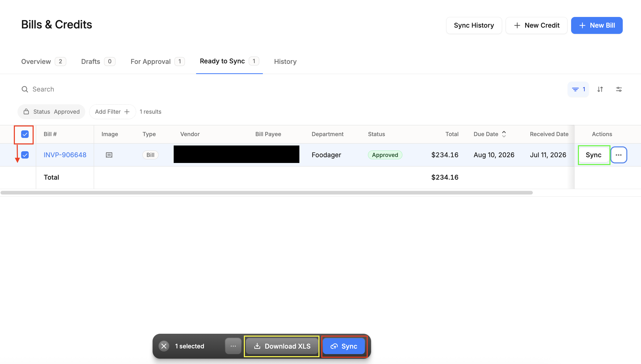
Task: Clear selection with the X icon
Action: coord(164,346)
